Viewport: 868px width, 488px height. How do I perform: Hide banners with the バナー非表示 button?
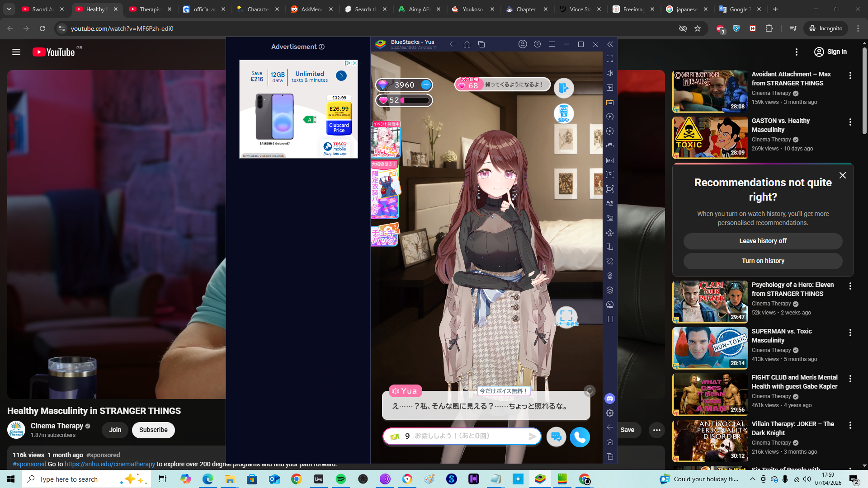(x=566, y=317)
